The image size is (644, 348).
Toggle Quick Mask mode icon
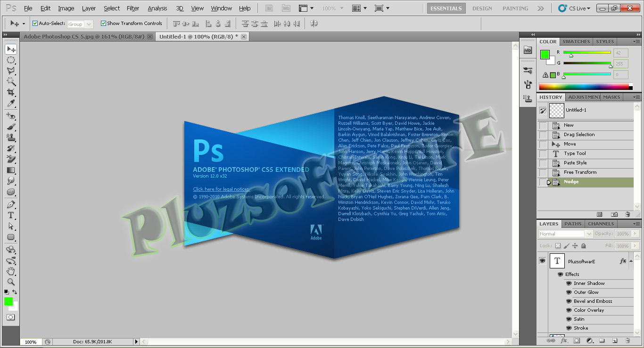(x=10, y=317)
